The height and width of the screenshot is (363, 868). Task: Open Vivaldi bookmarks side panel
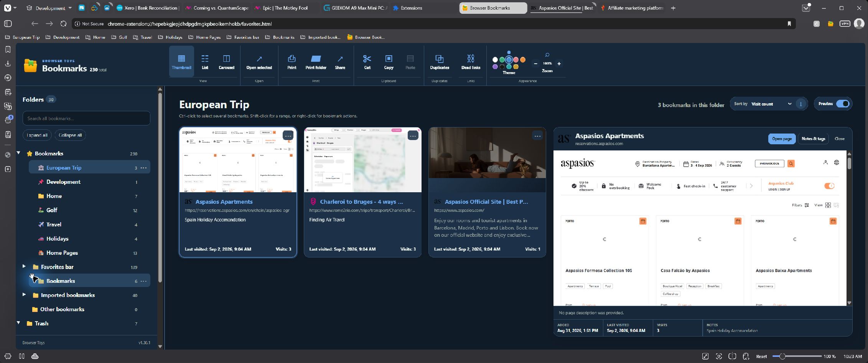[x=8, y=49]
